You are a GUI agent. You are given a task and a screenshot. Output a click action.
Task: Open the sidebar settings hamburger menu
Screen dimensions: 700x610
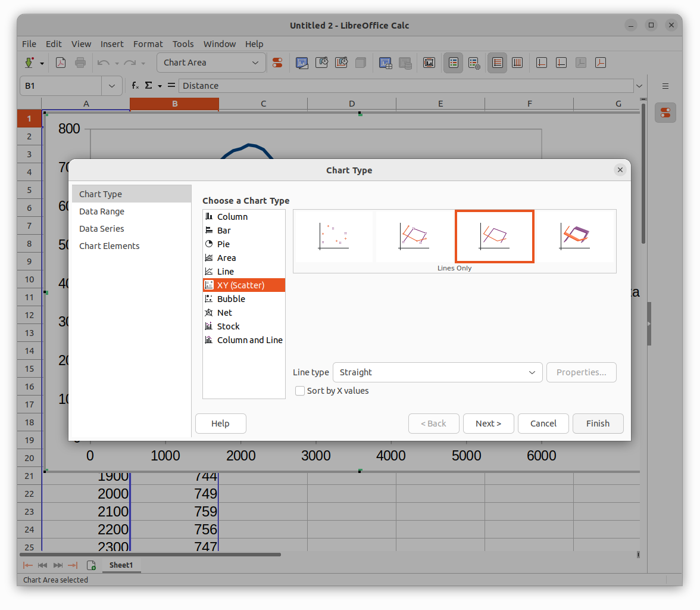click(665, 86)
